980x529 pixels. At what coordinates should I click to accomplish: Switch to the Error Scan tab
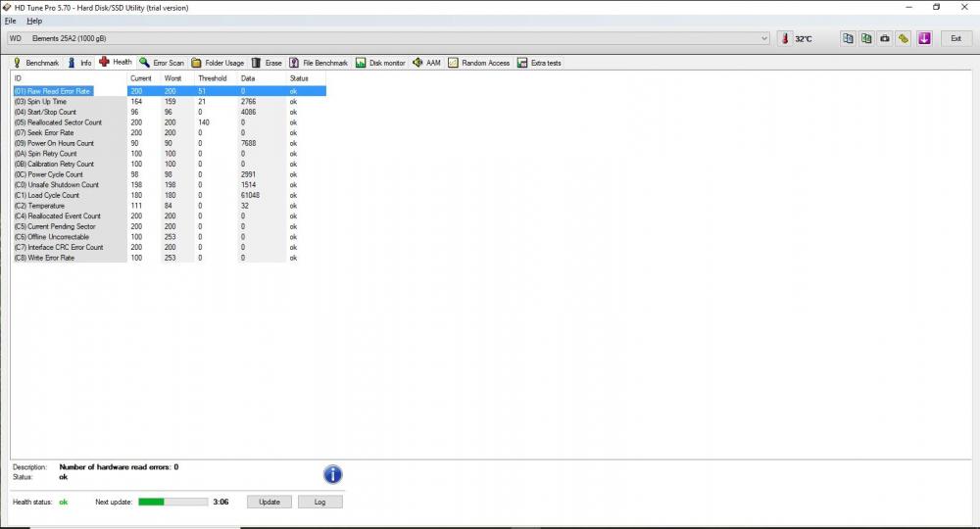click(x=162, y=63)
